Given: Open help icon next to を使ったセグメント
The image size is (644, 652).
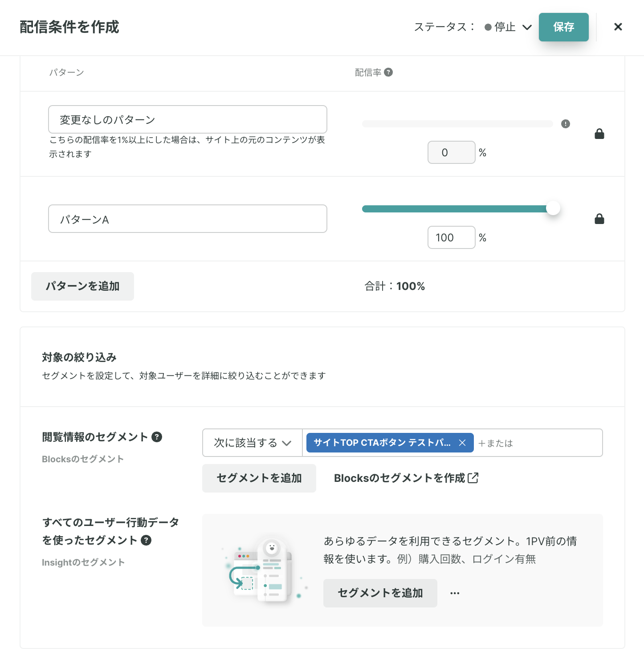Looking at the screenshot, I should click(146, 540).
